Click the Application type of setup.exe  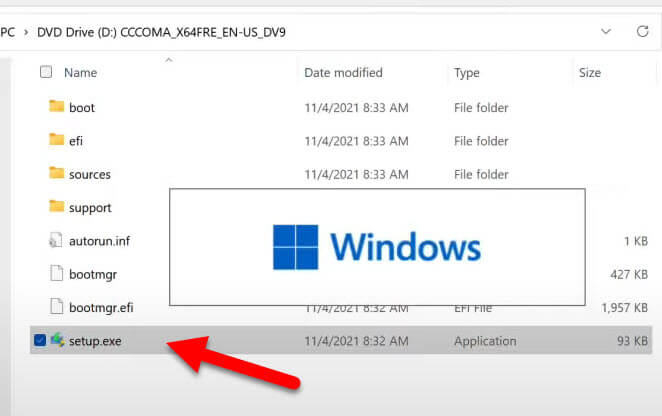click(485, 341)
